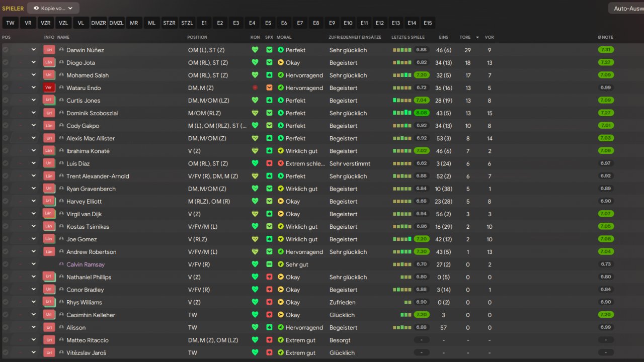Toggle the selection checkmark for Nathaniel Phillips

6,277
